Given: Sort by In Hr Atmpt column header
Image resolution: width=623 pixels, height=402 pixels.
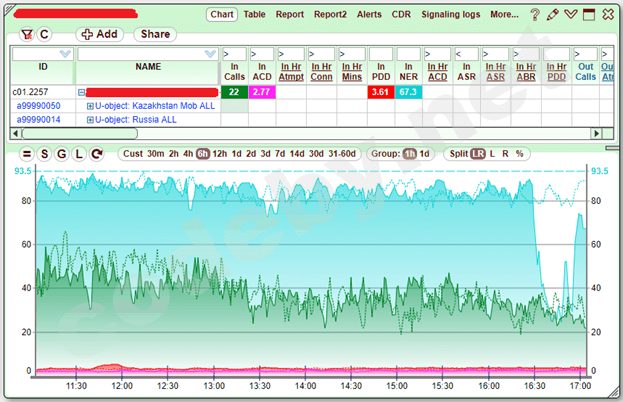Looking at the screenshot, I should click(x=291, y=72).
